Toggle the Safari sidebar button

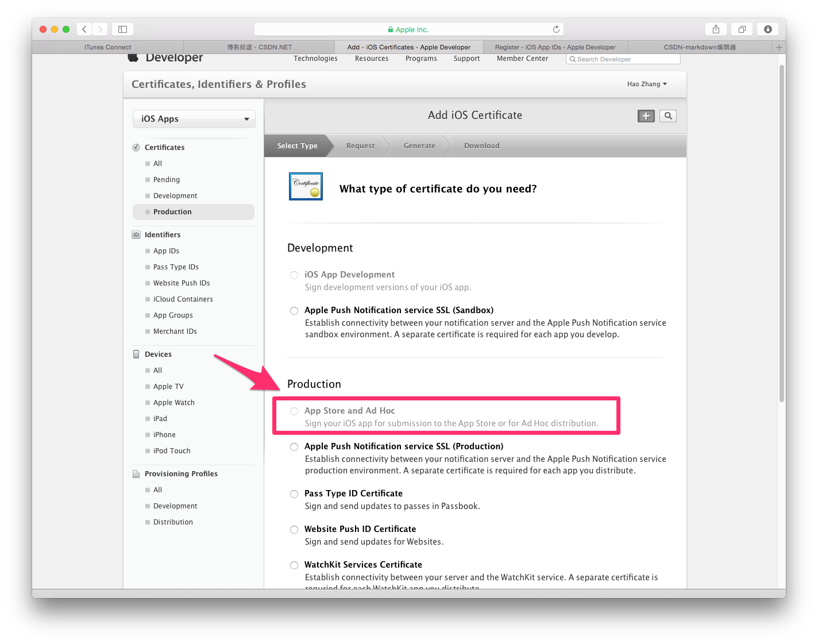122,29
